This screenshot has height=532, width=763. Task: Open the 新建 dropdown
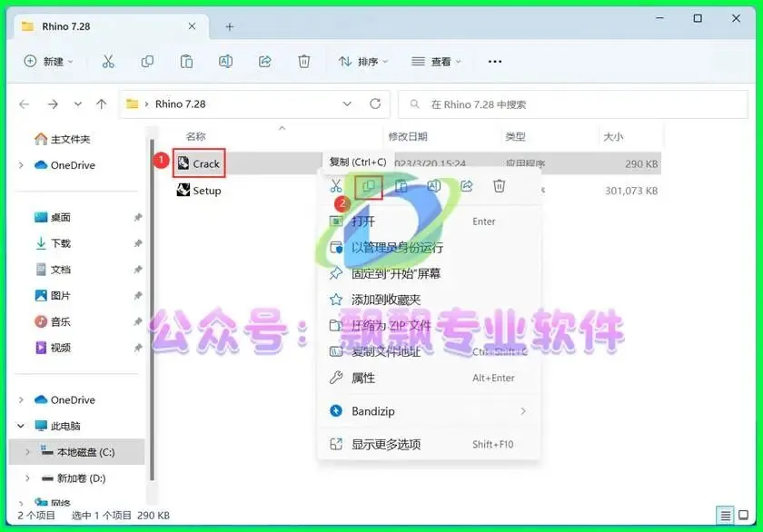tap(49, 61)
